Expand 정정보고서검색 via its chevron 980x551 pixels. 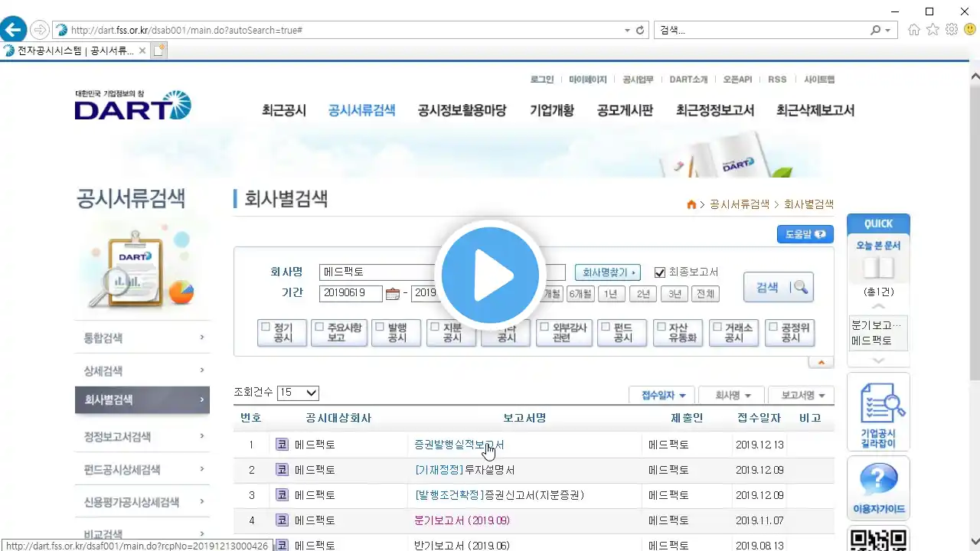click(202, 436)
